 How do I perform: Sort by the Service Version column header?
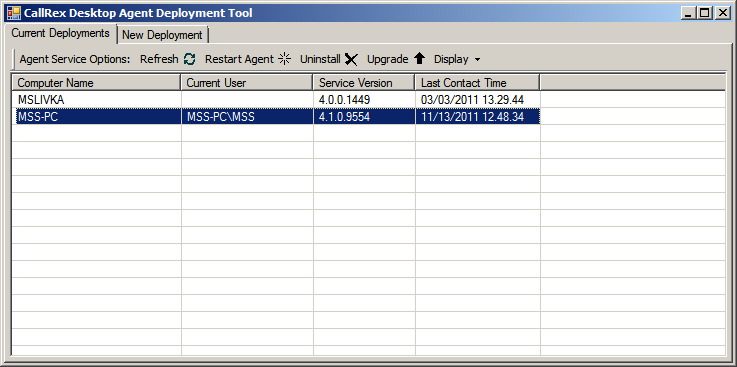364,83
